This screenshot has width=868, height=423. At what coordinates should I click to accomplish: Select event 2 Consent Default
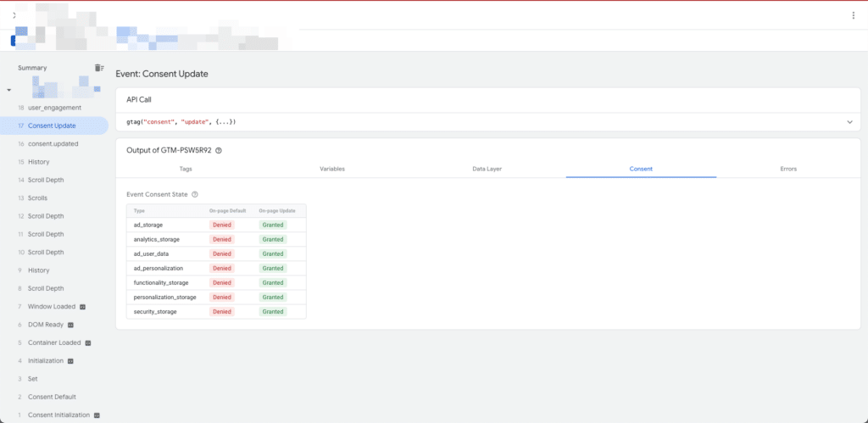click(x=54, y=397)
